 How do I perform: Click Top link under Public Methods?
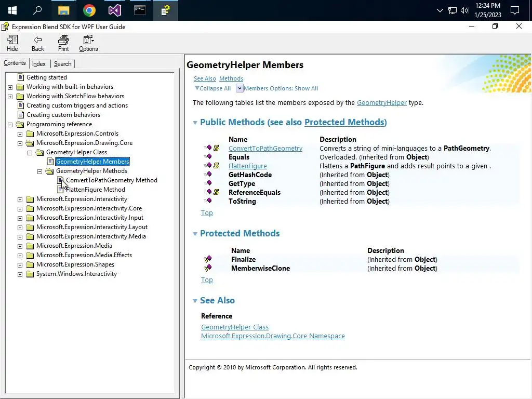(x=207, y=212)
